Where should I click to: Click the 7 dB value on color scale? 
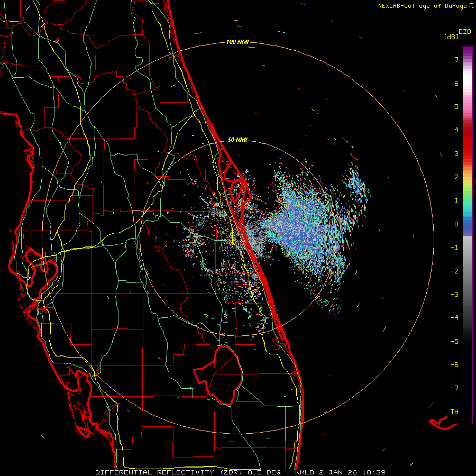coord(456,59)
